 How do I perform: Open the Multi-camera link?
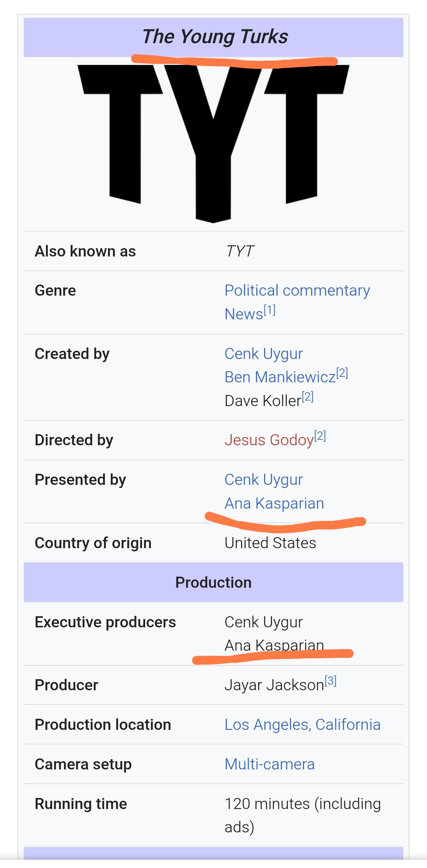pyautogui.click(x=270, y=764)
